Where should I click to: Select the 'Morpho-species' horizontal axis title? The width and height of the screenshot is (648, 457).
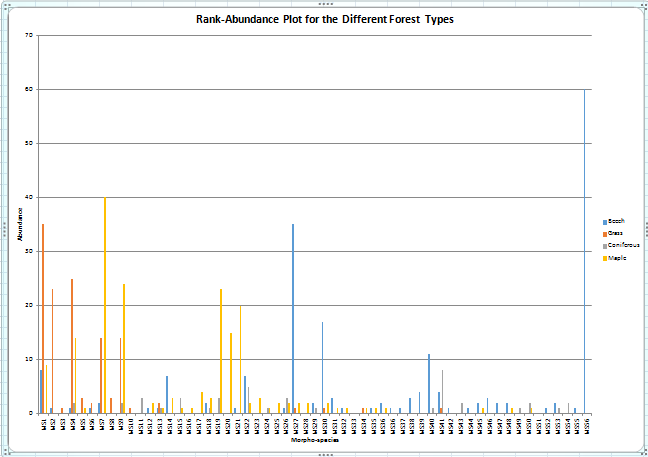click(315, 440)
